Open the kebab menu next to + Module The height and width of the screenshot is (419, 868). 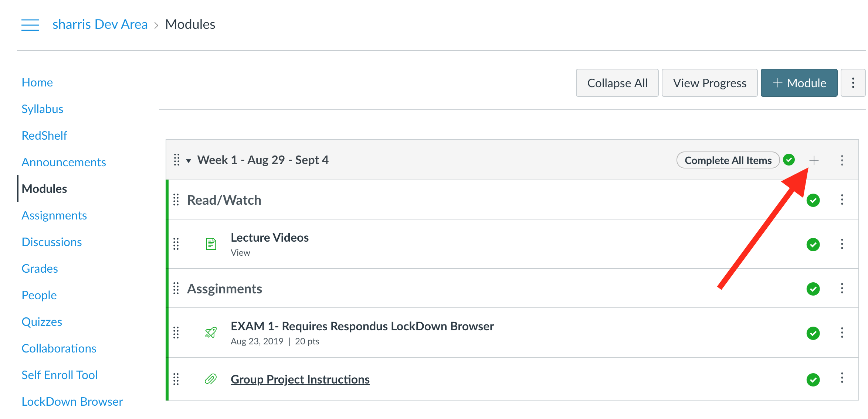pyautogui.click(x=853, y=83)
